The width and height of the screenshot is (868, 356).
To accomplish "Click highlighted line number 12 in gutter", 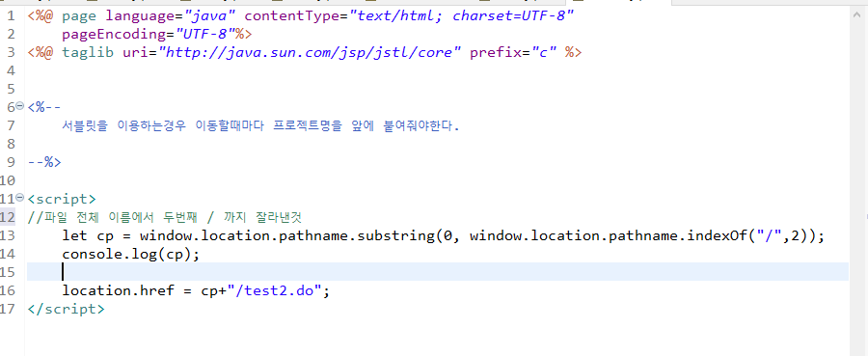I will click(8, 217).
